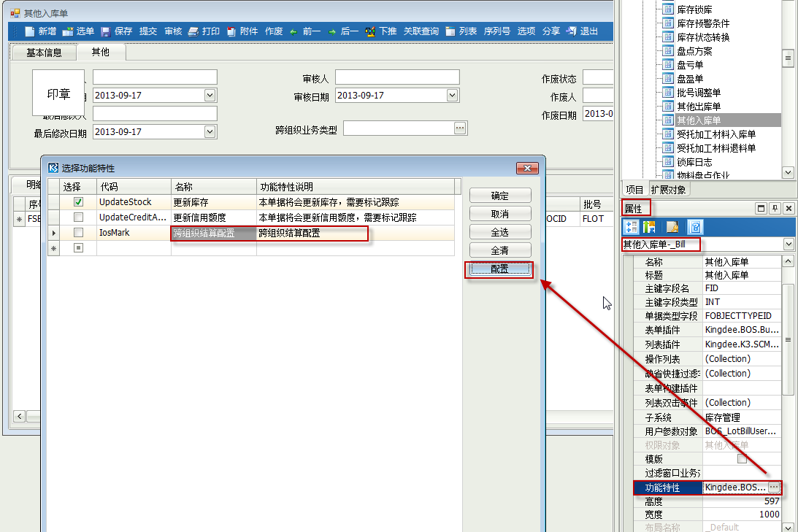Uncheck the UpdateStock feature checkbox

(78, 202)
